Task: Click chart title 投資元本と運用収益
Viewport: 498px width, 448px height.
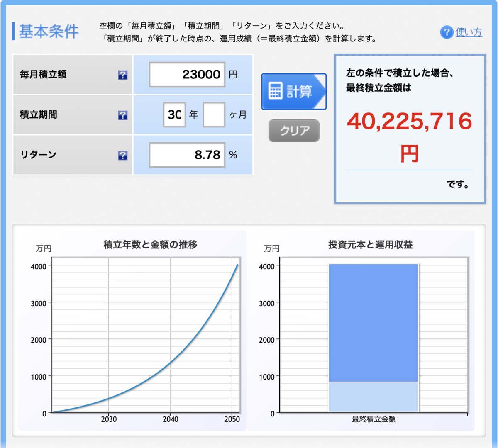Action: (371, 245)
